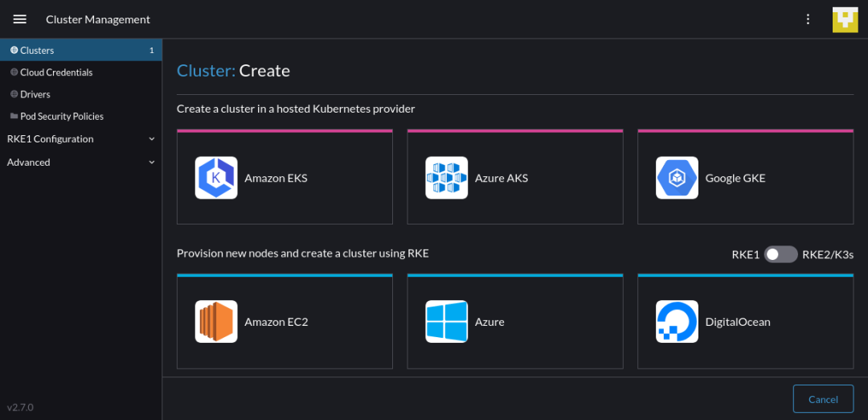Image resolution: width=868 pixels, height=420 pixels.
Task: Click the Cancel button
Action: [823, 399]
